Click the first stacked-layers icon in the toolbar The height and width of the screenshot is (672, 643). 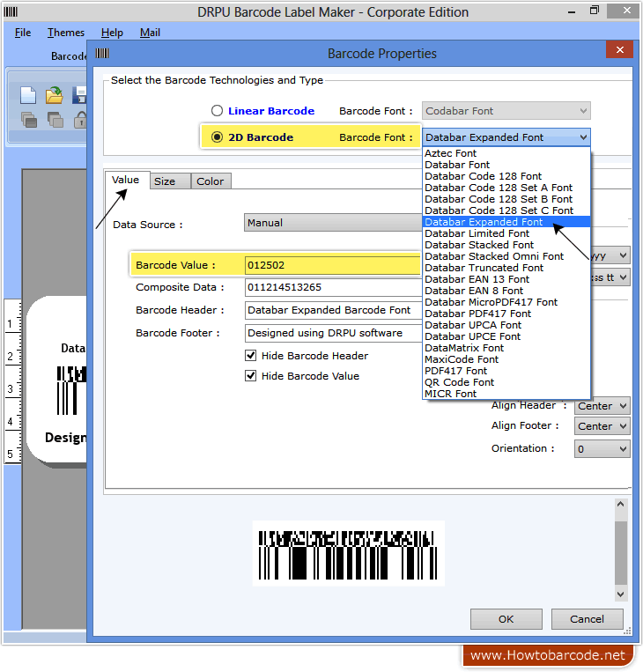click(x=29, y=120)
